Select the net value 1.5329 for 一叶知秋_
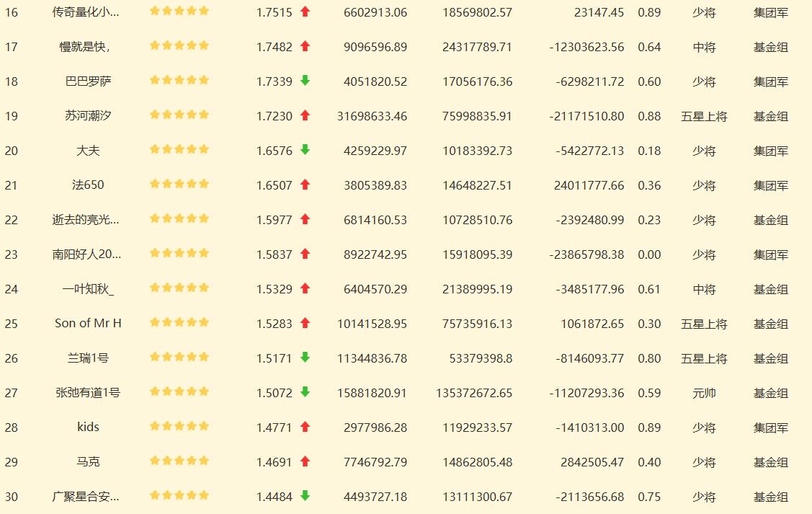812x514 pixels. [x=275, y=289]
